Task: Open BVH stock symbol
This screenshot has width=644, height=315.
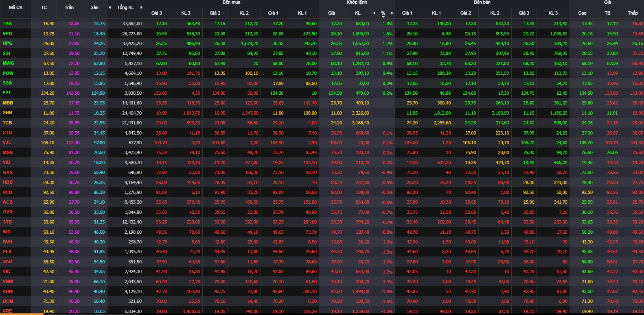Action: (x=7, y=241)
